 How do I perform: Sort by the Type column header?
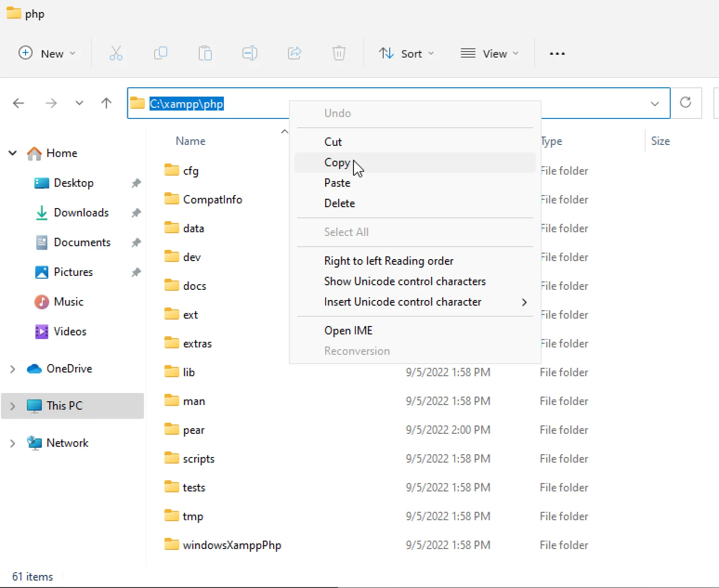point(552,141)
